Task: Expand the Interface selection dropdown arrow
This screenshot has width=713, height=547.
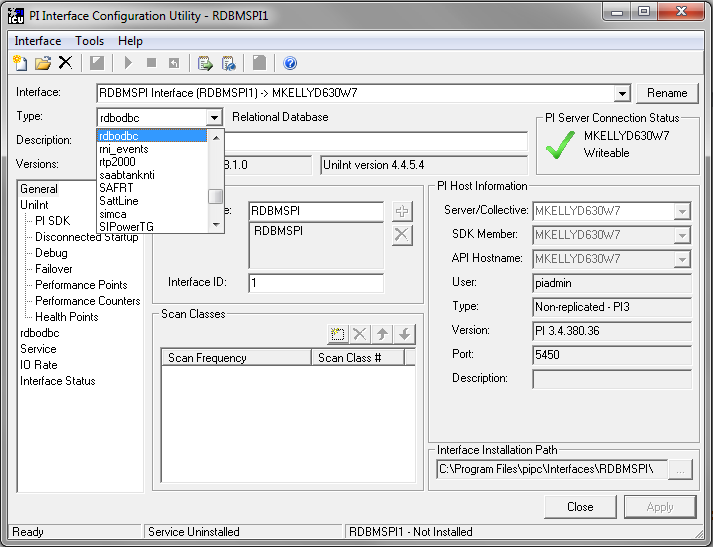Action: (x=622, y=93)
